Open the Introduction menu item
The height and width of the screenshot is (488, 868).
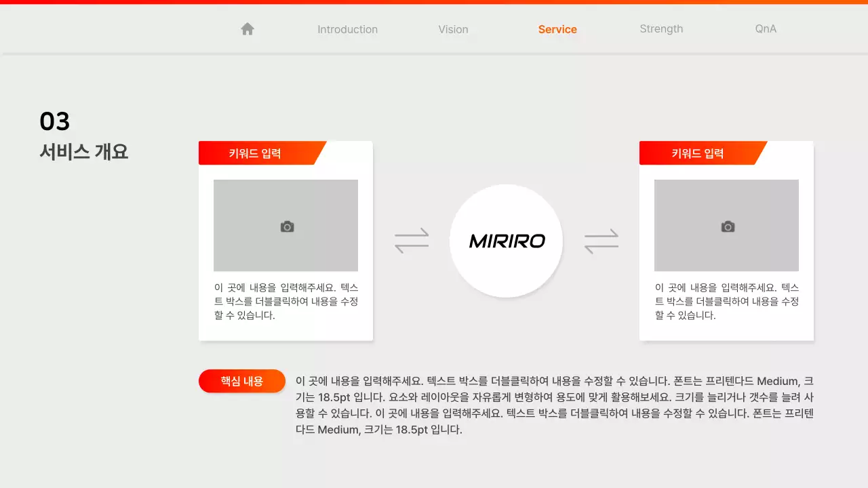[347, 28]
